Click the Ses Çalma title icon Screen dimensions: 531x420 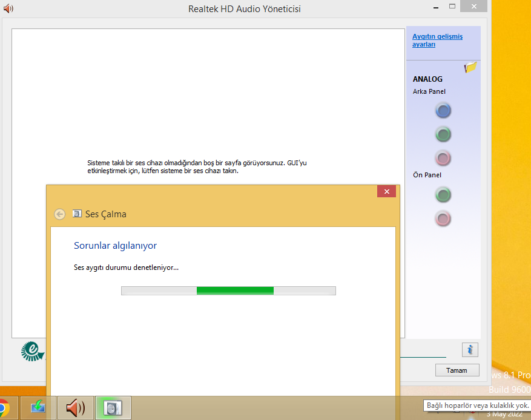click(78, 214)
